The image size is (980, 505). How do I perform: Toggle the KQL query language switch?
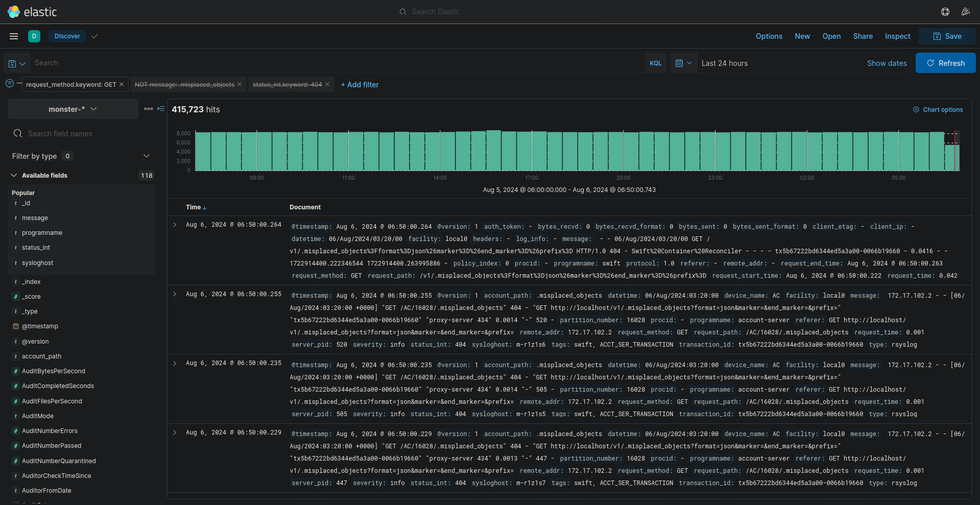pos(656,63)
